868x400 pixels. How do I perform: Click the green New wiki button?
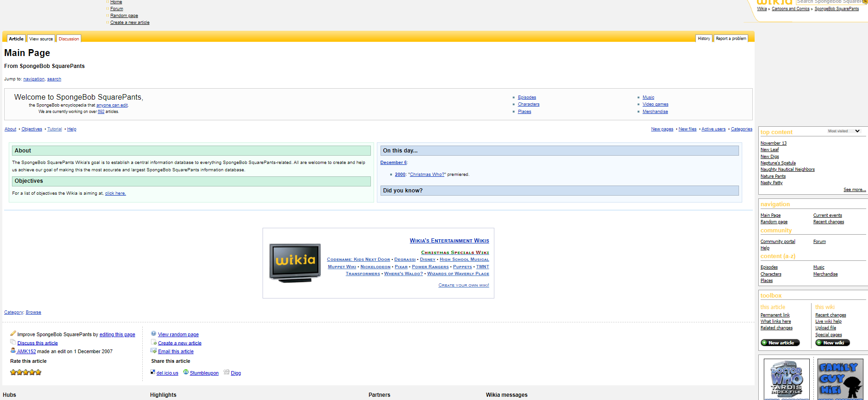833,343
